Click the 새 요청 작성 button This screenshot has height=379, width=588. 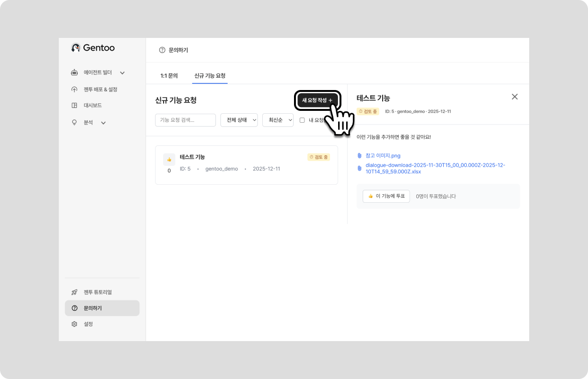coord(317,100)
